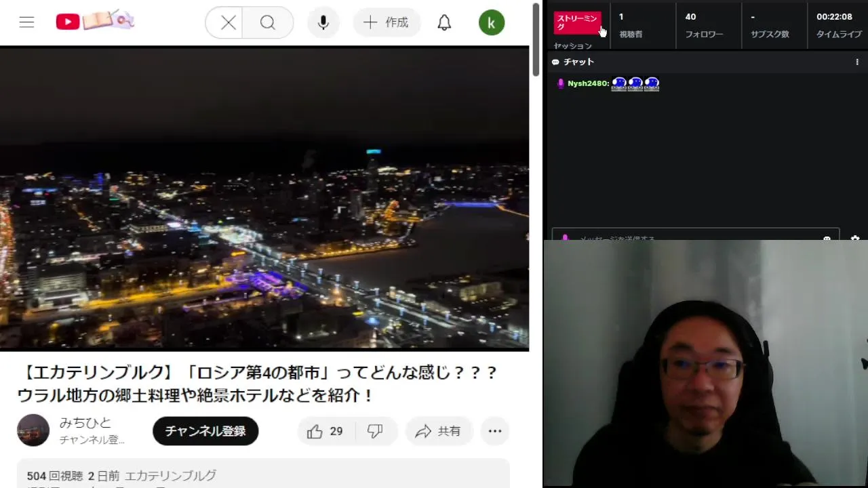Screen dimensions: 868x488
Task: Click the チャット panel header
Action: tap(706, 62)
